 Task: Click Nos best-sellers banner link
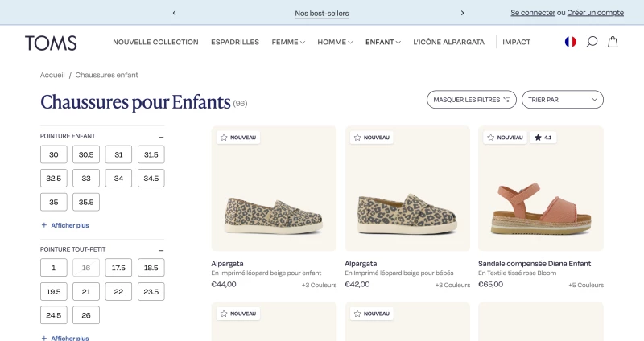point(321,14)
